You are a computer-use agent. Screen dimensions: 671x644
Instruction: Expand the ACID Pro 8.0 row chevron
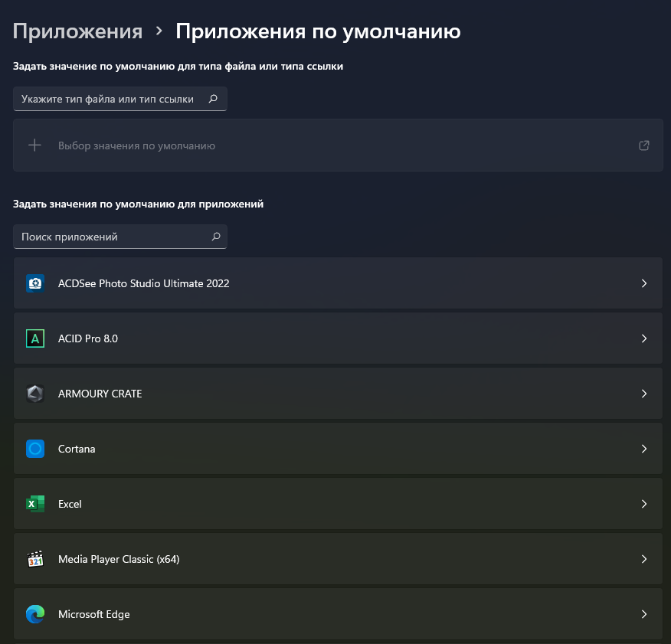[x=644, y=338]
